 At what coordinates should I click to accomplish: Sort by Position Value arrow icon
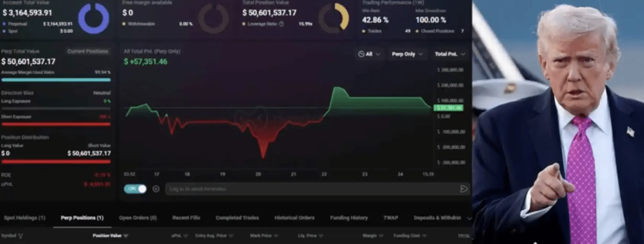coord(126,236)
